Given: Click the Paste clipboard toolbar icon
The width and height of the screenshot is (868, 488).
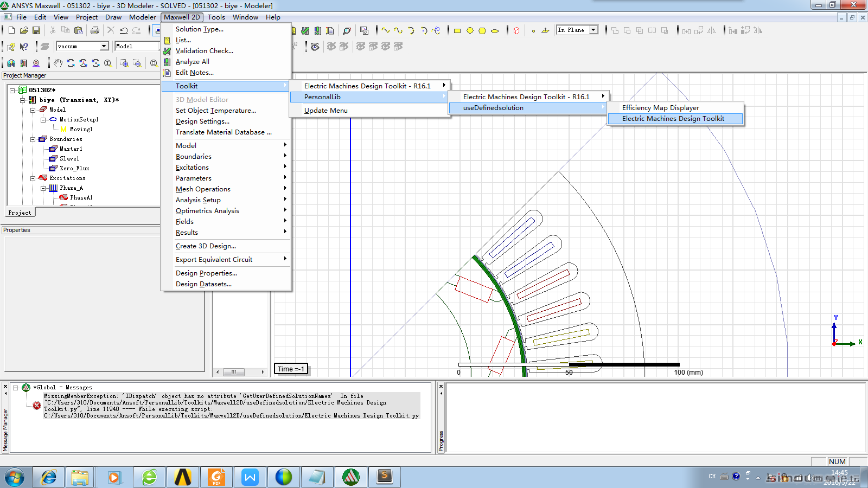Looking at the screenshot, I should click(x=78, y=31).
